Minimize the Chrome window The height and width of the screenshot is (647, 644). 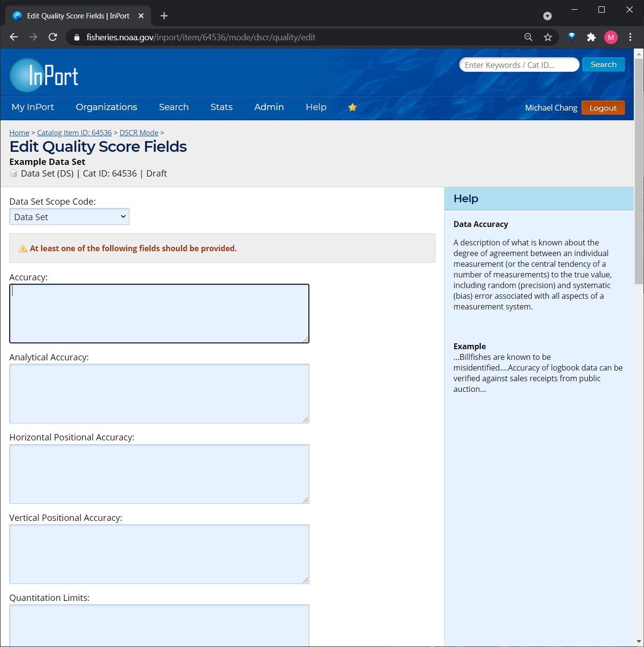pos(574,10)
